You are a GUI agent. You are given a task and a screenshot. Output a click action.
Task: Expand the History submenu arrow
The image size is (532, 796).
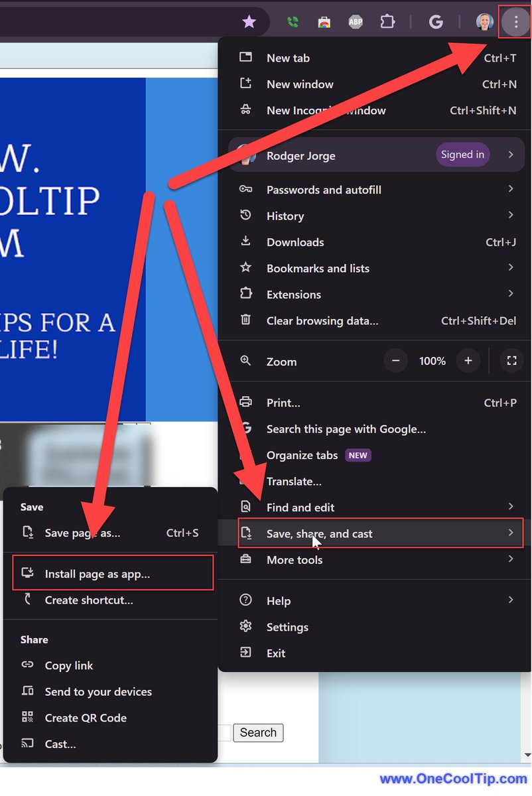tap(511, 215)
